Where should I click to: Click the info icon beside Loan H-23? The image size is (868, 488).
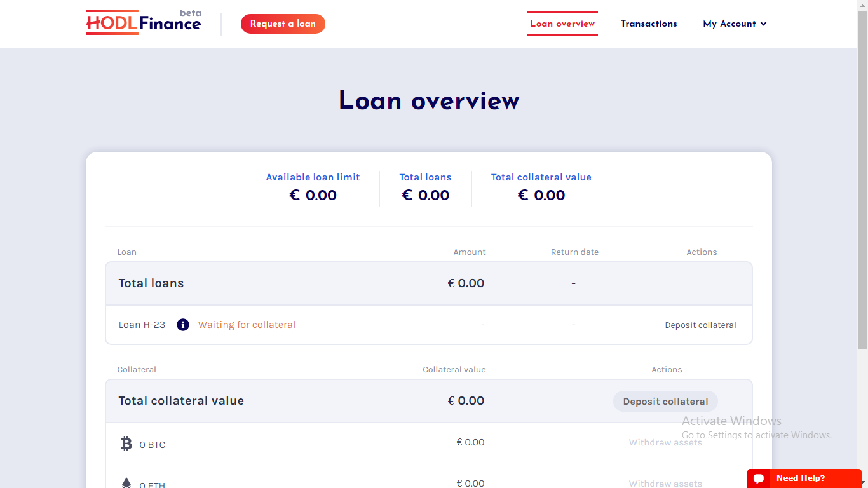(x=183, y=325)
